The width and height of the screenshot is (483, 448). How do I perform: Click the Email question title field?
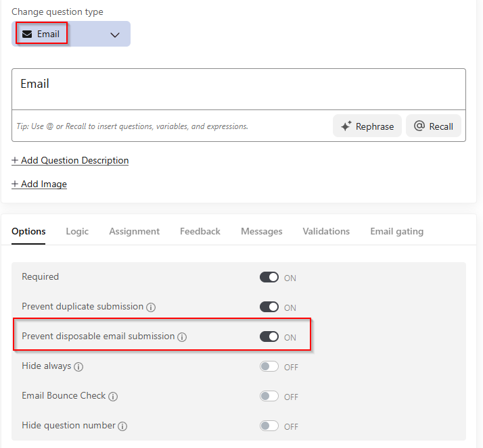238,89
